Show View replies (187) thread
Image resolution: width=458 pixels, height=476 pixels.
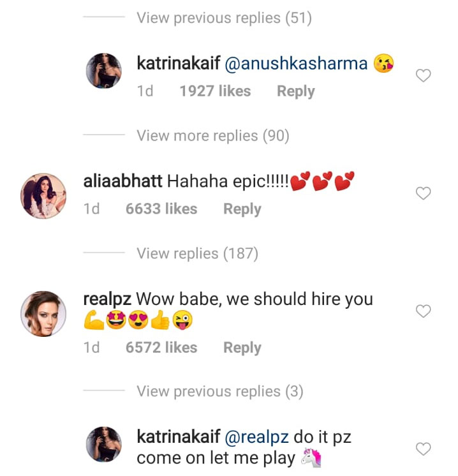(197, 253)
